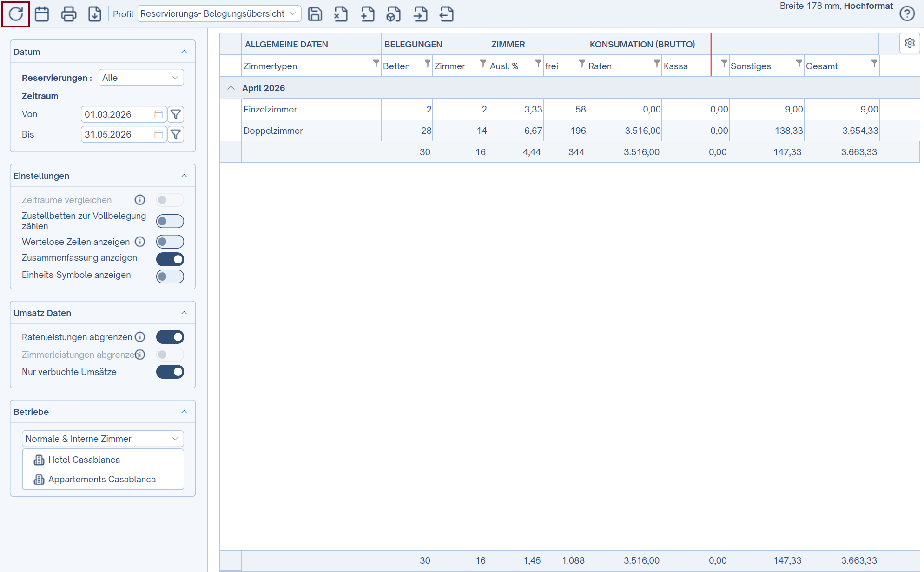Click the Gesamt column filter icon
Viewport: 924px width, 572px height.
(874, 64)
